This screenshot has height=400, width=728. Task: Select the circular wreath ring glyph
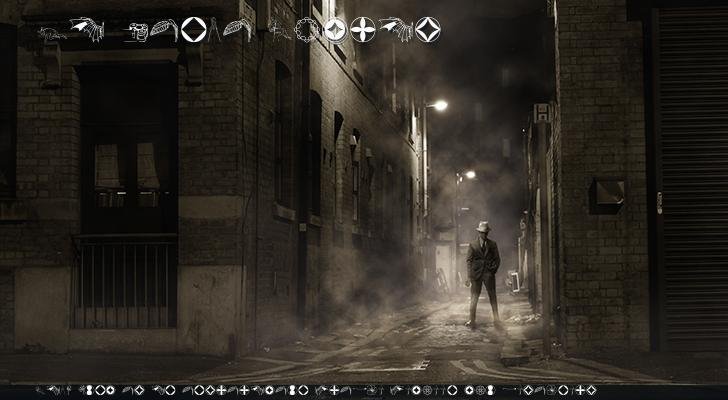[306, 30]
